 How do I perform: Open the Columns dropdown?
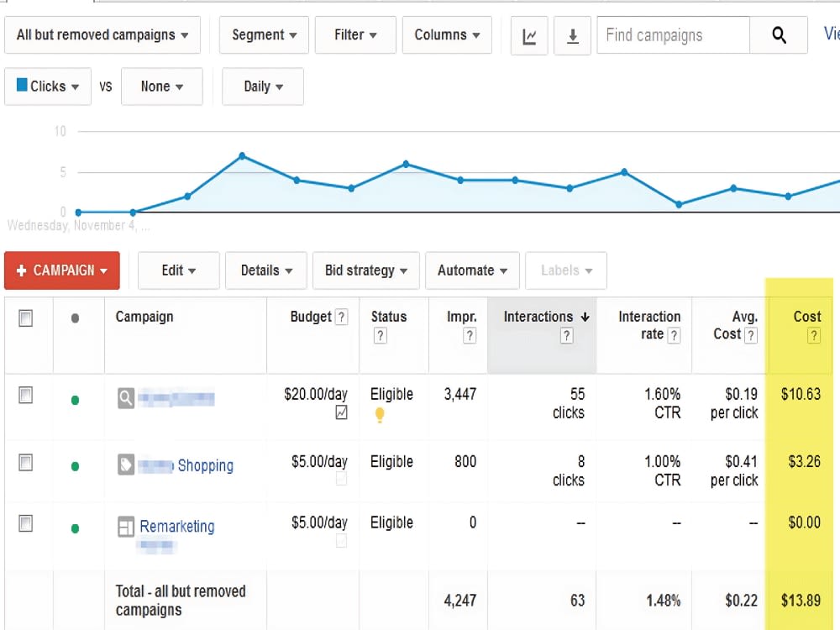coord(447,35)
